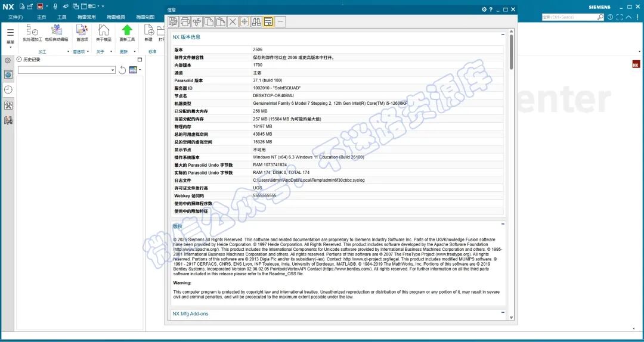Switch to the 梅雷模具 ribbon tab
The image size is (644, 342).
point(116,17)
